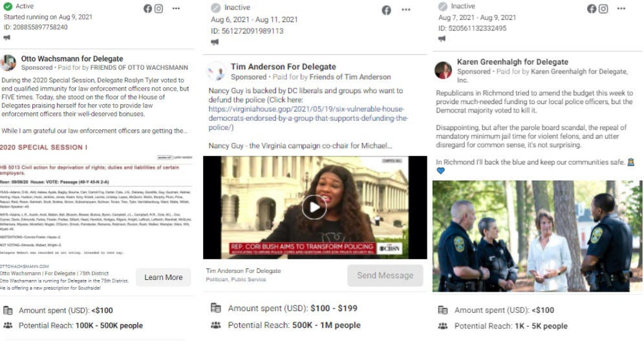The height and width of the screenshot is (344, 644).
Task: Click 'Potential Reach: 100K - 500K people'
Action: pos(81,325)
